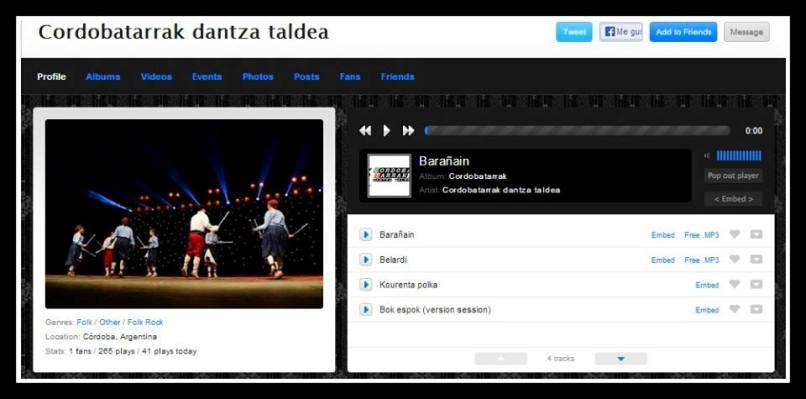Click the Córdoba, Argentina location text

click(120, 337)
